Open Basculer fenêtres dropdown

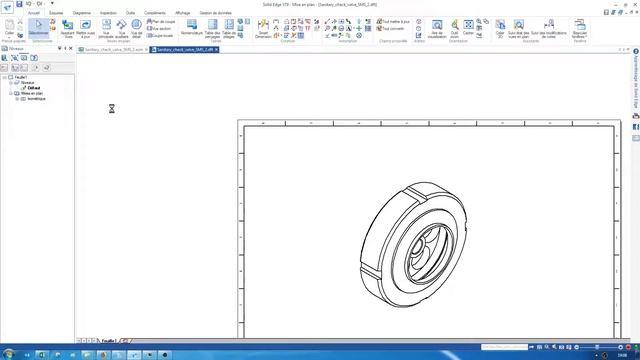point(580,29)
